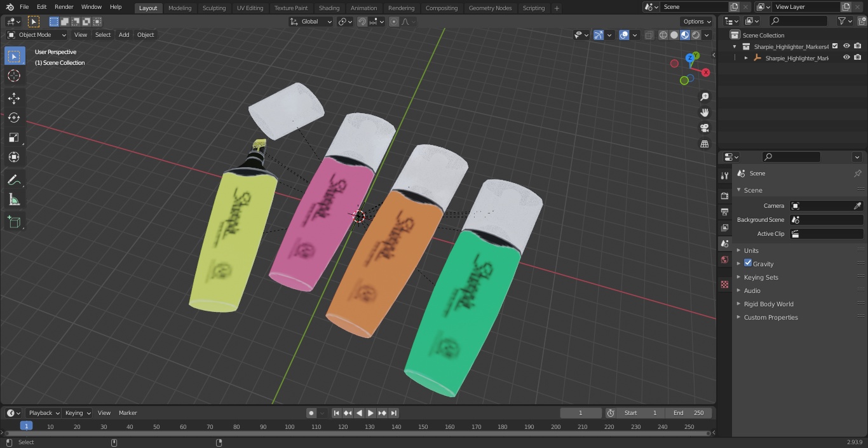The width and height of the screenshot is (868, 448).
Task: Open the Object Mode dropdown
Action: [36, 35]
